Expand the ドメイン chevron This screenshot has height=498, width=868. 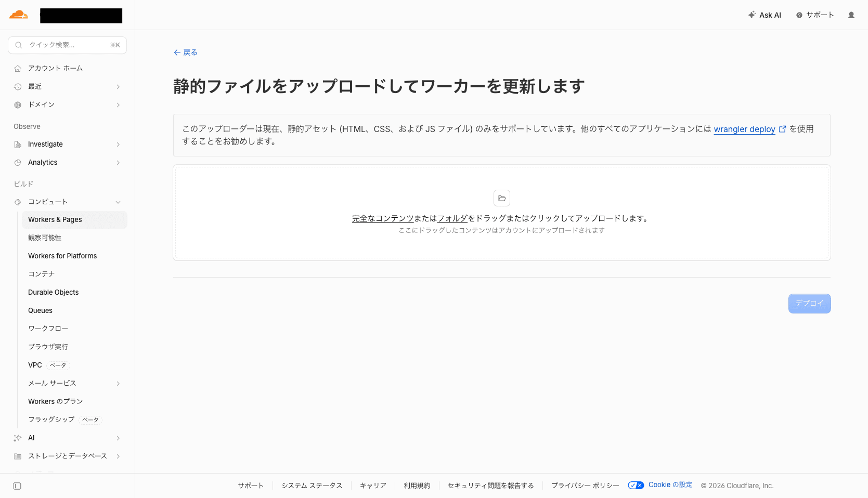pos(118,105)
